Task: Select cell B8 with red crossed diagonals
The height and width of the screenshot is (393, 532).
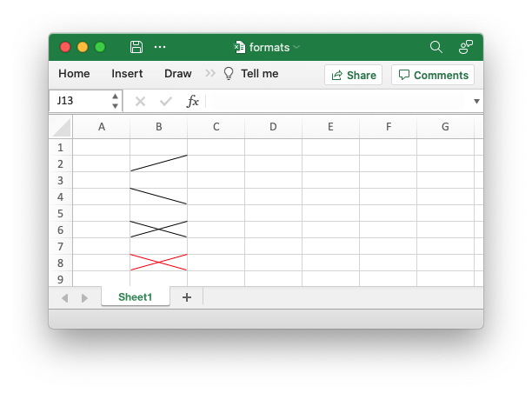Action: pos(159,263)
